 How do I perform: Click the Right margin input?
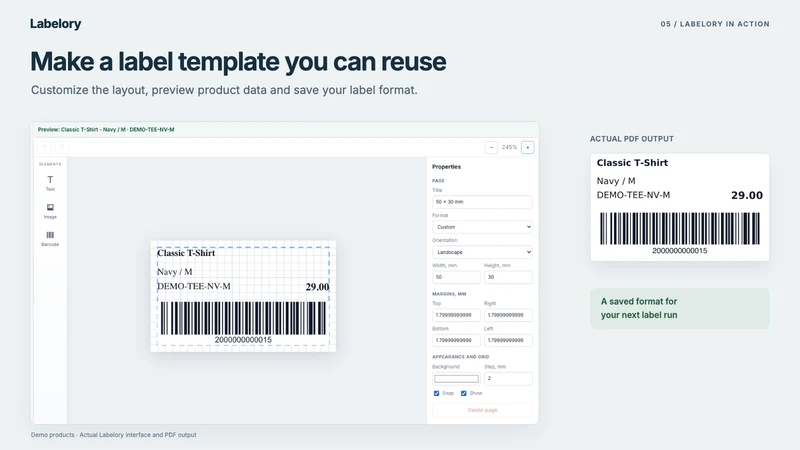point(508,315)
